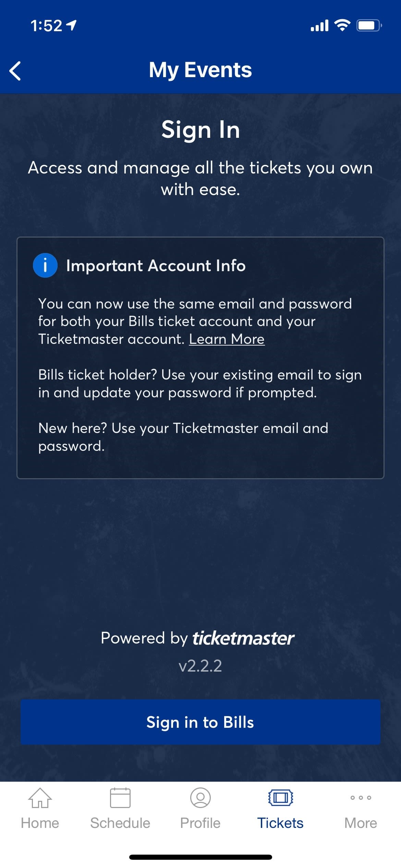Screen dimensions: 401x868
Task: Follow the Learn More link
Action: [227, 339]
